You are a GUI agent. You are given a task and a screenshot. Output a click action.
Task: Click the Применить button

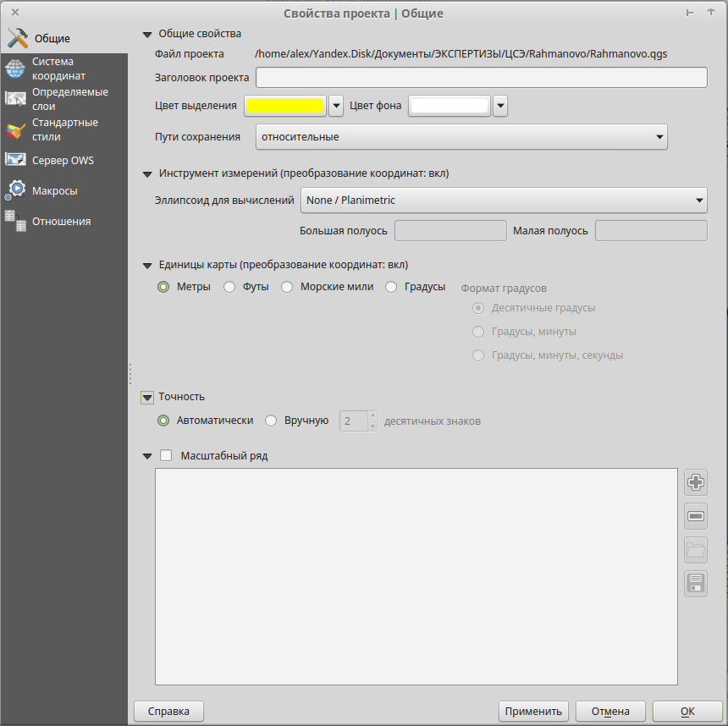[x=533, y=711]
